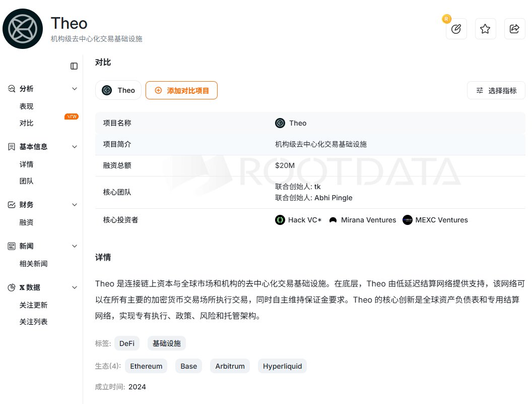The image size is (532, 404).
Task: Go to 详情 sidebar item
Action: click(27, 164)
